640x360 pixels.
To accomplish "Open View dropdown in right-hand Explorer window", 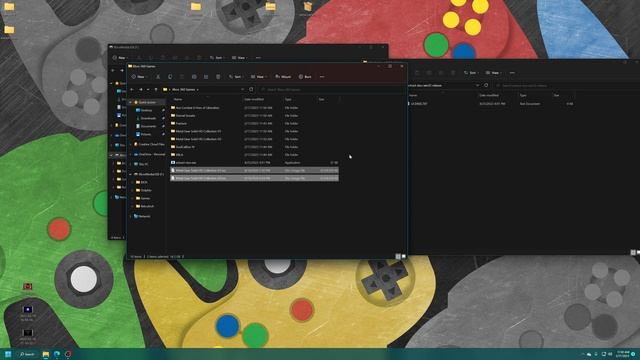I will (494, 73).
